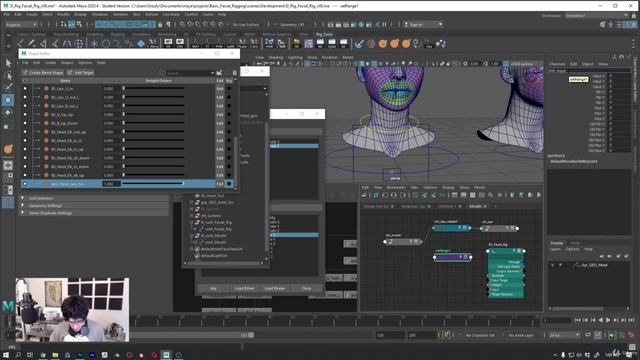This screenshot has width=640, height=360.
Task: Click the Shape Editor search field
Action: (188, 73)
